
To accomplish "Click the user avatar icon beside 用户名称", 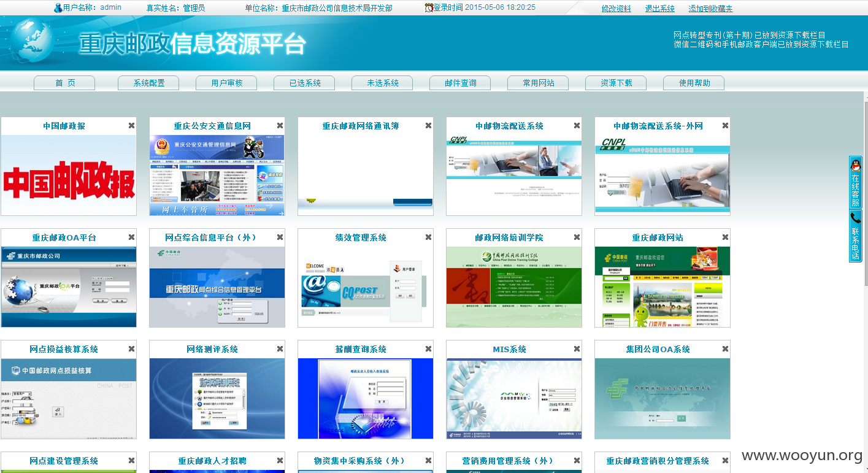I will coord(58,8).
